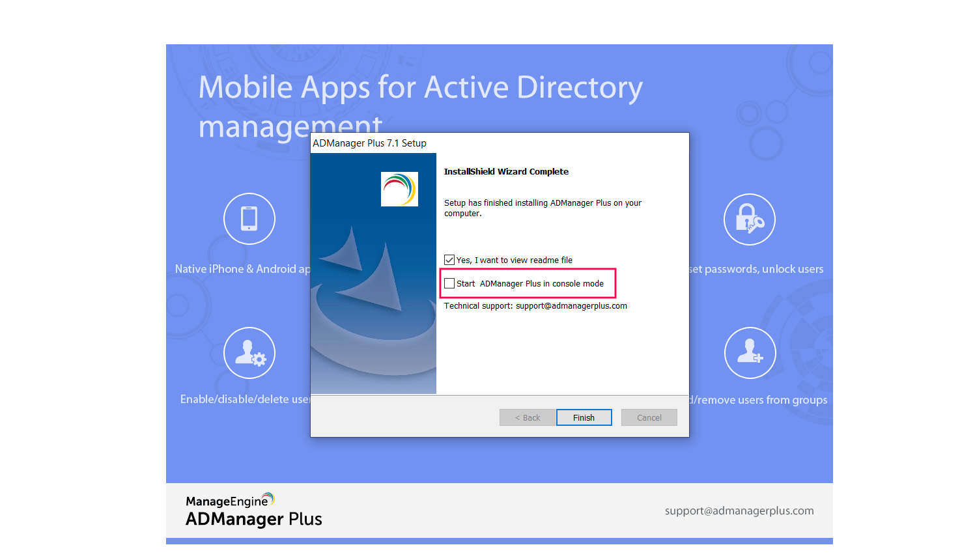Click the remove users from groups caption
This screenshot has width=975, height=560.
pyautogui.click(x=758, y=400)
